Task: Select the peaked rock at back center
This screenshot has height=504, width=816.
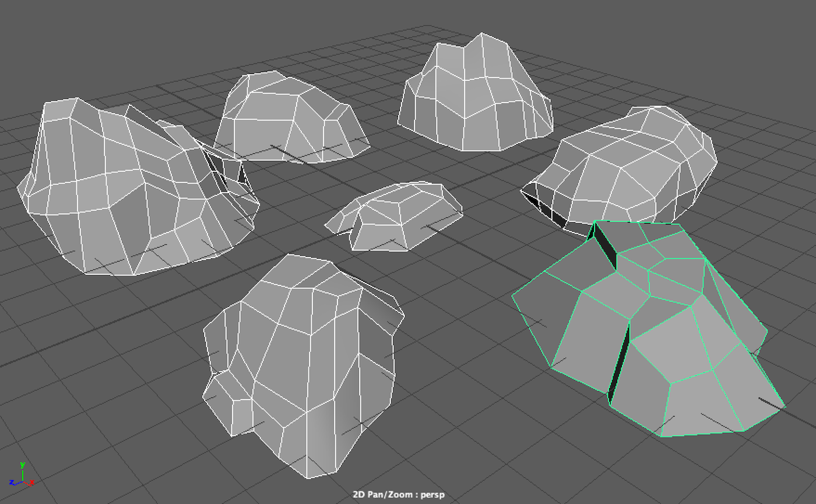Action: (475, 93)
